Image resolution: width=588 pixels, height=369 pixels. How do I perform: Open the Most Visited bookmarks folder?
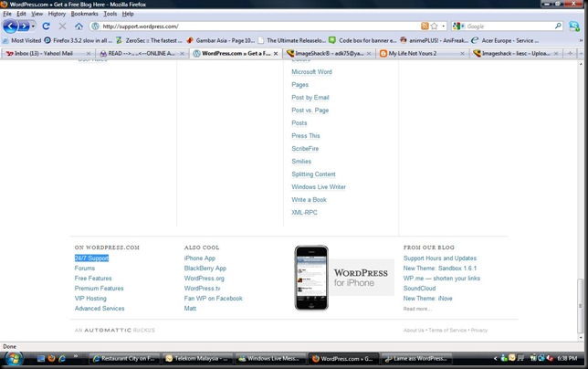(22, 40)
